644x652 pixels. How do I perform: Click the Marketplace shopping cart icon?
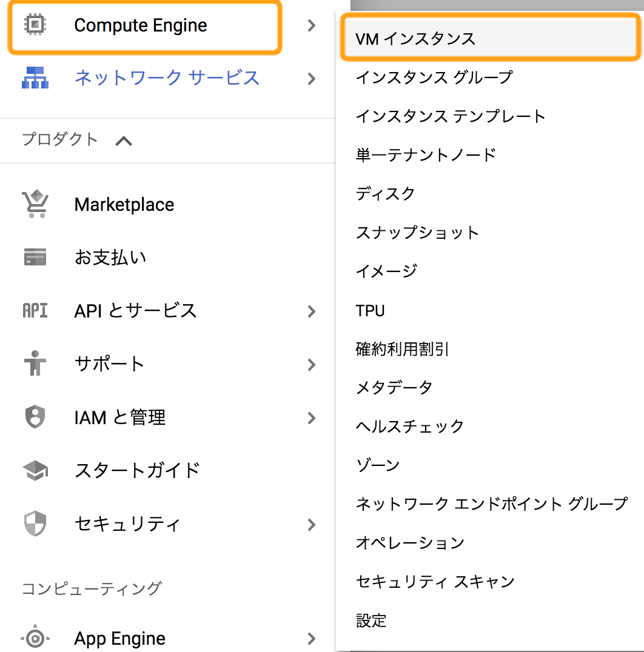[35, 204]
